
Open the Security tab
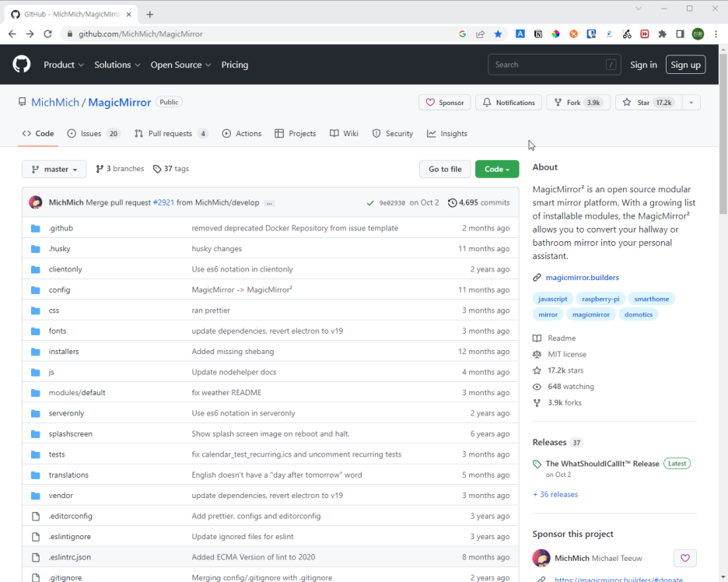pyautogui.click(x=393, y=133)
